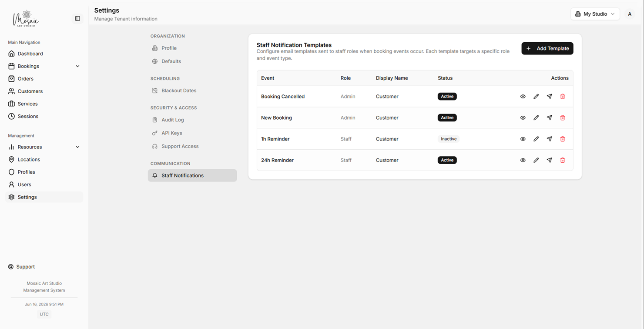
Task: Click the Status column header
Action: [x=445, y=78]
